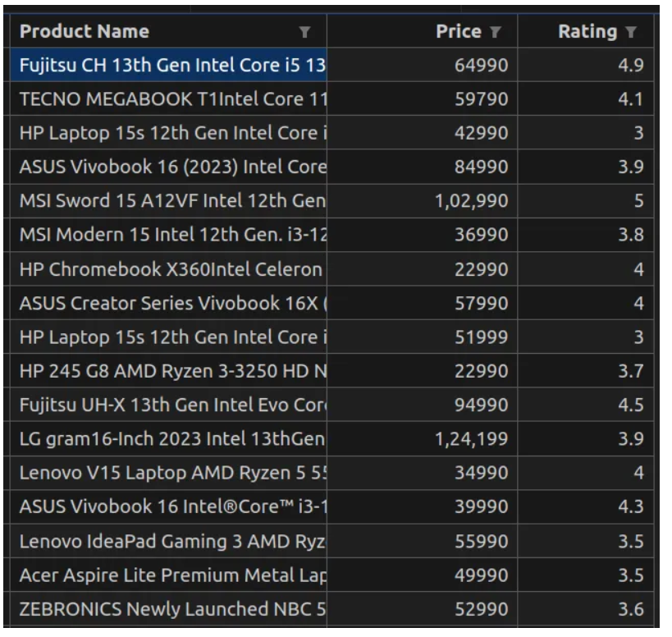Screen dimensions: 672x637
Task: Select MSI Modern 15 Intel 12th Gen cell
Action: coord(168,235)
